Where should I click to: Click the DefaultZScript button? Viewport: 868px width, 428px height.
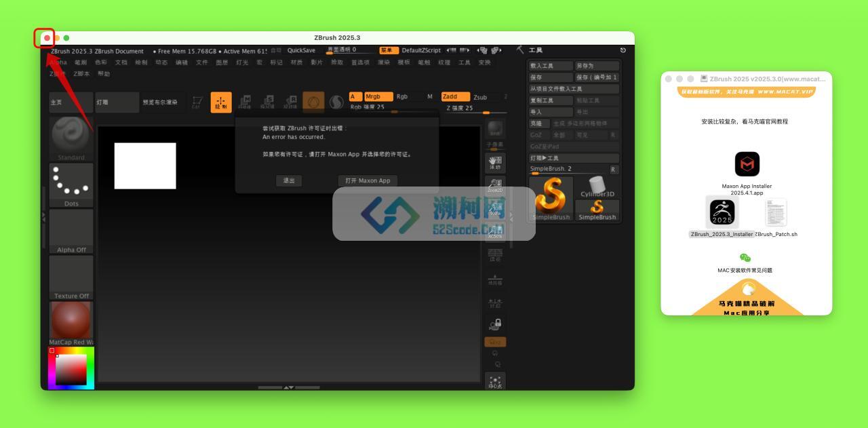pyautogui.click(x=421, y=50)
